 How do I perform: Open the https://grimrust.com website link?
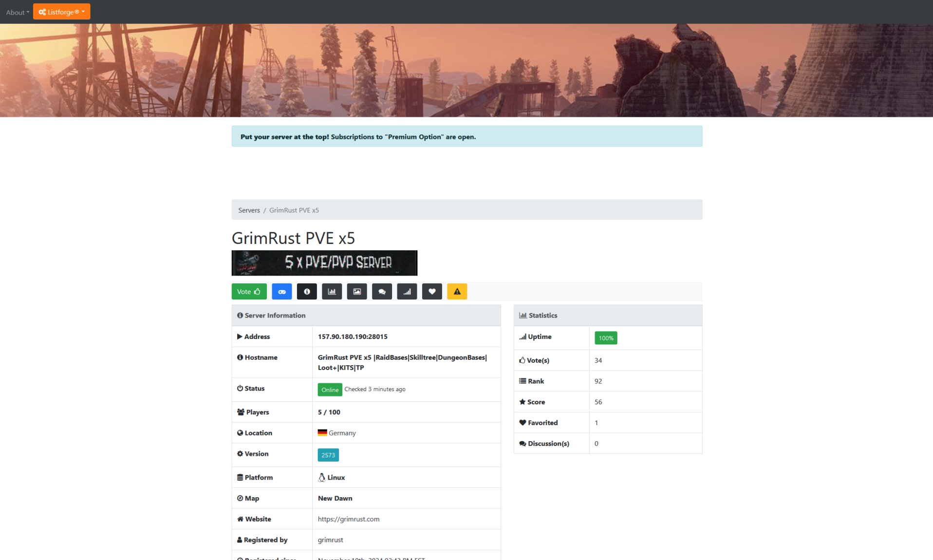point(349,519)
